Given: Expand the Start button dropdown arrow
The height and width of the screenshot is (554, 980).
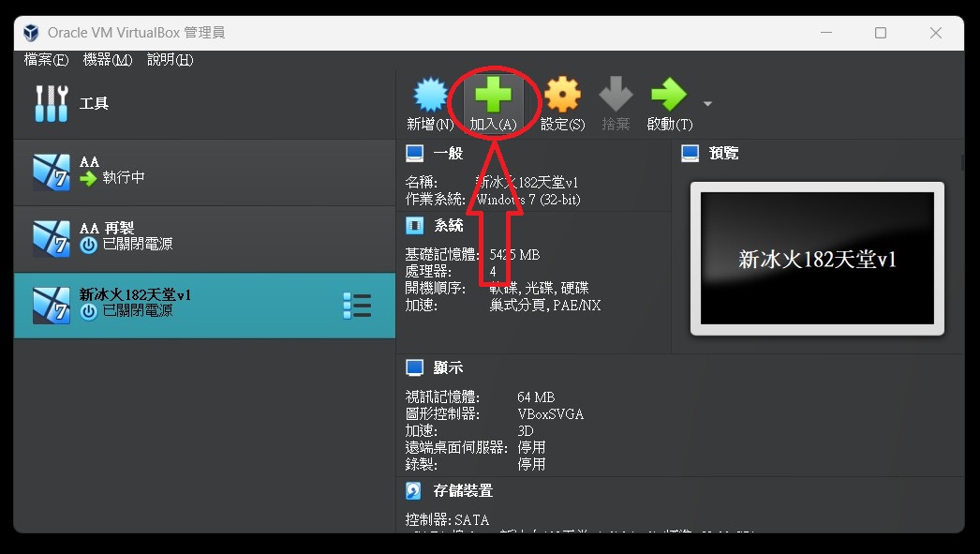Looking at the screenshot, I should point(707,103).
